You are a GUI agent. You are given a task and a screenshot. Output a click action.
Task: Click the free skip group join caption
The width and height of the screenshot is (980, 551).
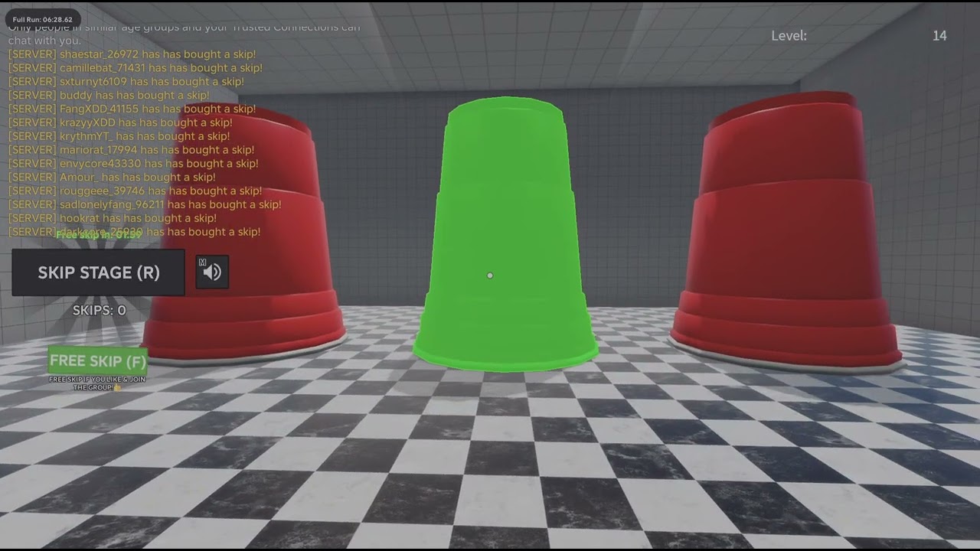pyautogui.click(x=97, y=383)
